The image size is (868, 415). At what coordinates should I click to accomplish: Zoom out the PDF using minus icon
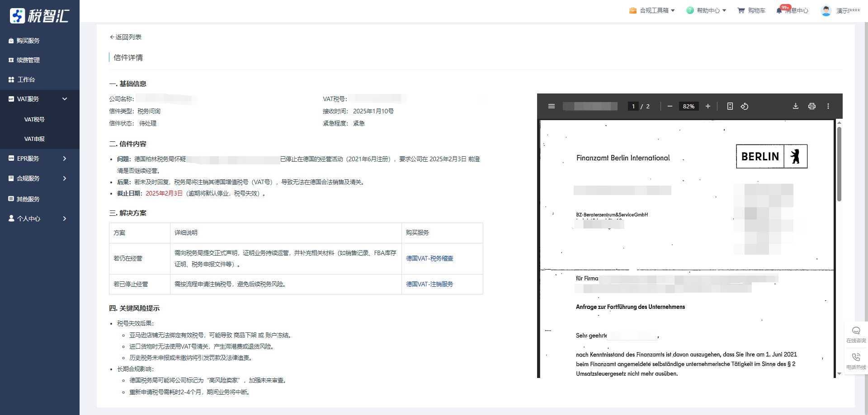(x=670, y=106)
